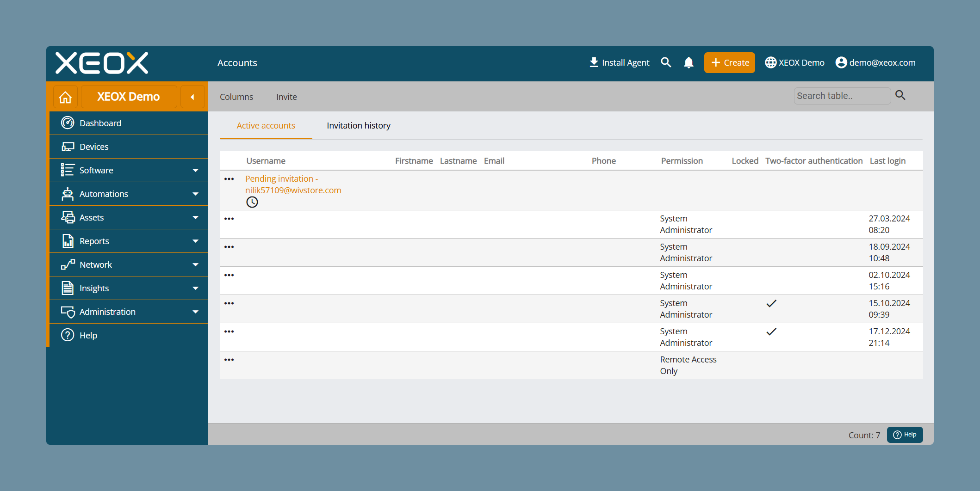The height and width of the screenshot is (491, 980).
Task: Open row menu for 27.03.2024 login account
Action: tap(229, 219)
